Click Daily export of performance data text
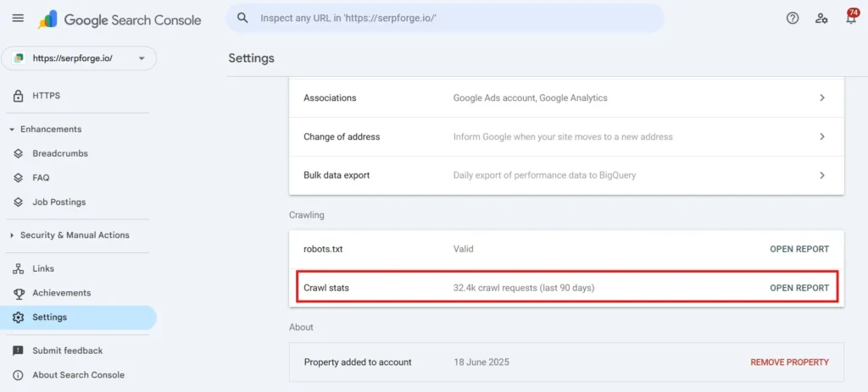The height and width of the screenshot is (392, 868). tap(545, 175)
